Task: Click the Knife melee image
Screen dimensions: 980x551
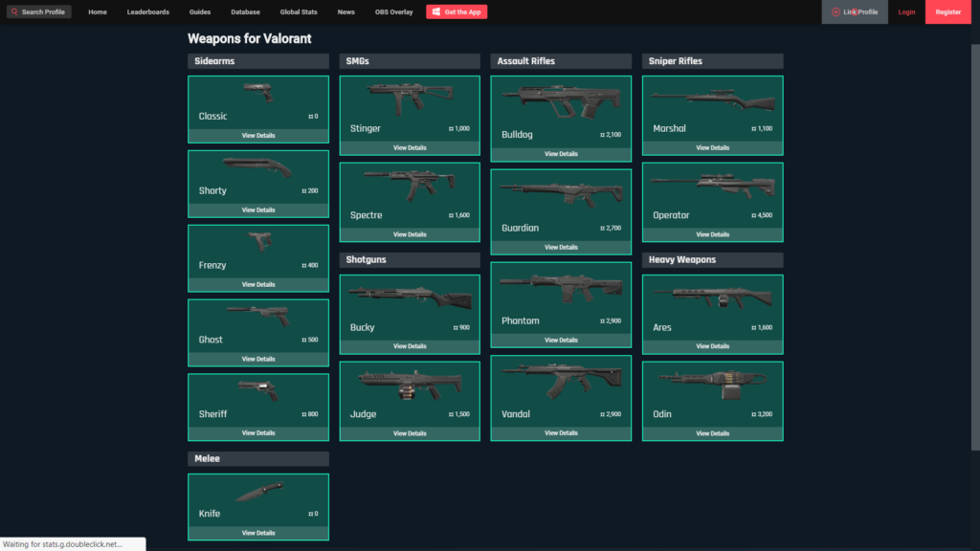Action: click(x=258, y=492)
